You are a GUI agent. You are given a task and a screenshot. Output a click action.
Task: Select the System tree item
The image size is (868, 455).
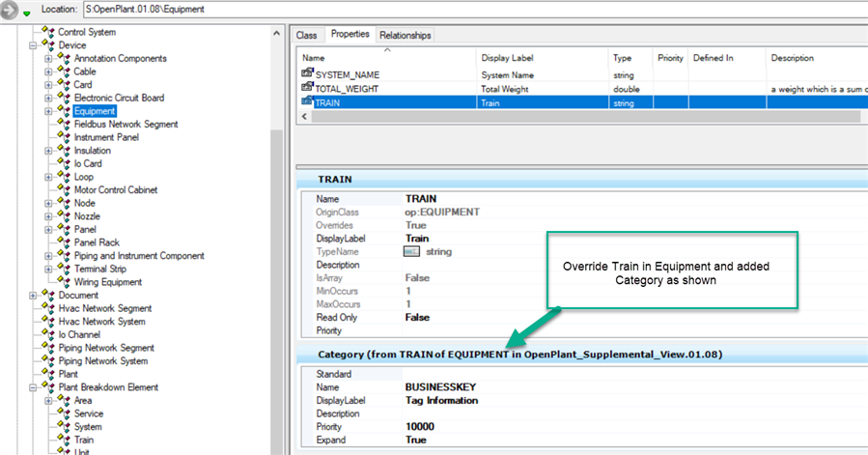point(88,426)
